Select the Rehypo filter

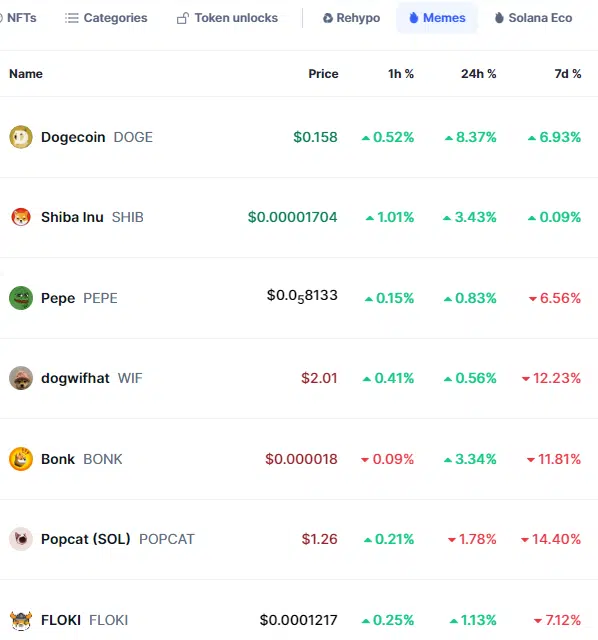point(351,18)
